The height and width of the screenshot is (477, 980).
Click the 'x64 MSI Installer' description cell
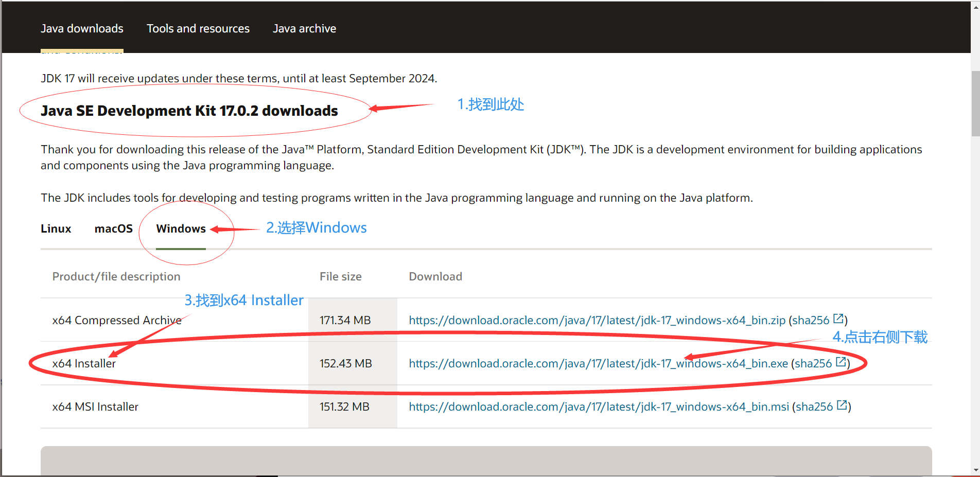click(x=95, y=407)
